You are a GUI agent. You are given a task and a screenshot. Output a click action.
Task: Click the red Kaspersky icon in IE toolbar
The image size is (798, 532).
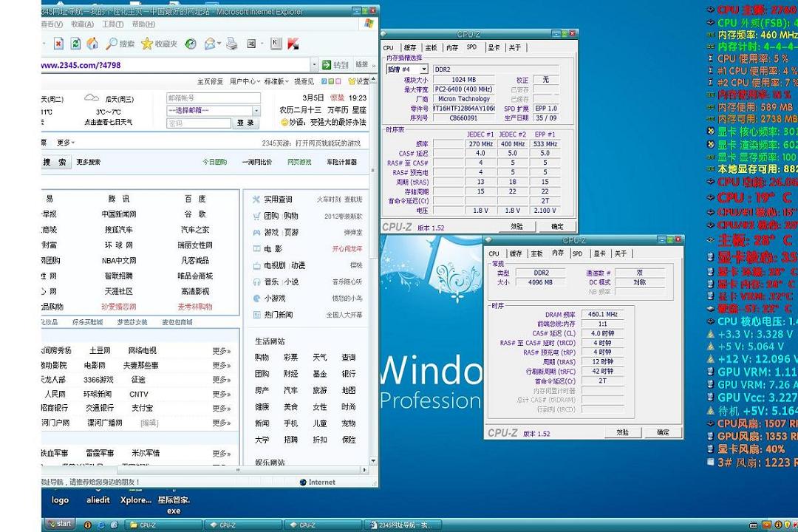coord(293,44)
